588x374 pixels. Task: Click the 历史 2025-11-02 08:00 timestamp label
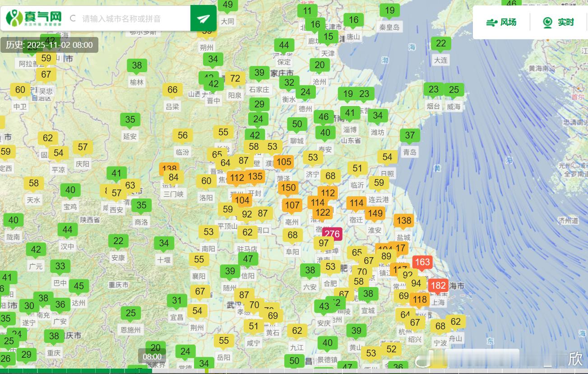click(49, 45)
